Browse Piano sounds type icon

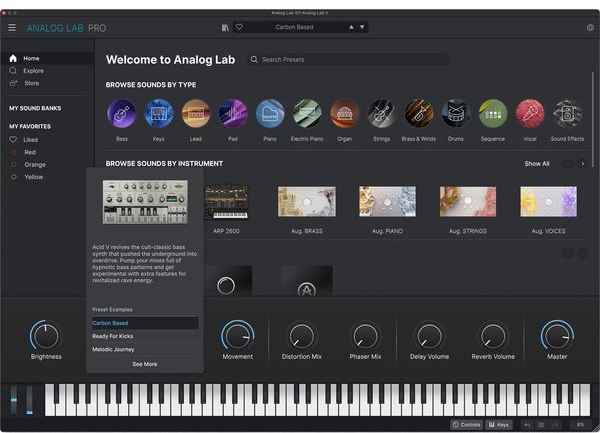[270, 113]
